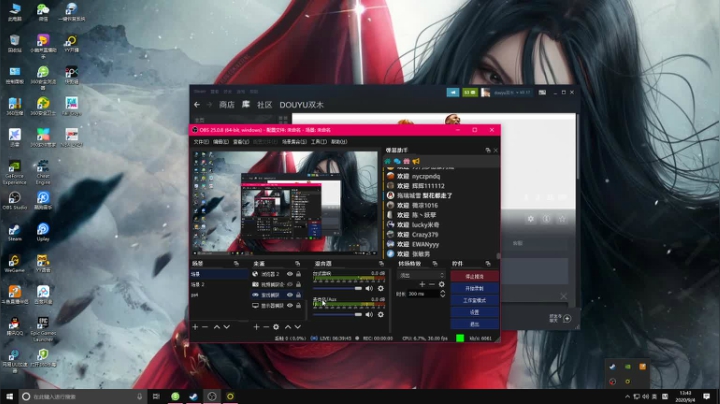Open the OBS Studio desktop shortcut
This screenshot has width=720, height=404.
click(x=15, y=201)
